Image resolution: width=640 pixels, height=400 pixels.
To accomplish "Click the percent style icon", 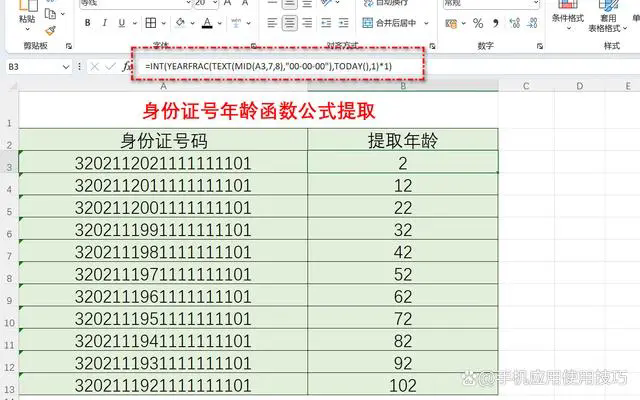I will coord(476,24).
